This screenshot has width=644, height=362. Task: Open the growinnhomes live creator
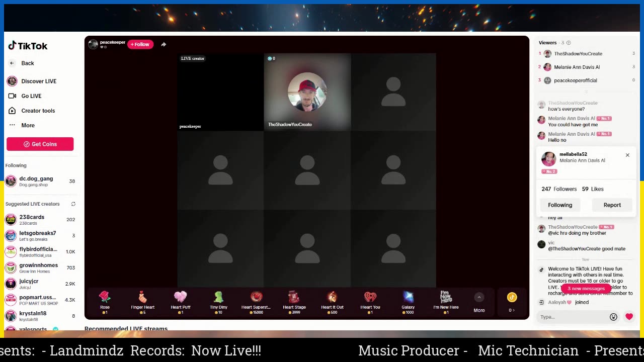(x=40, y=268)
